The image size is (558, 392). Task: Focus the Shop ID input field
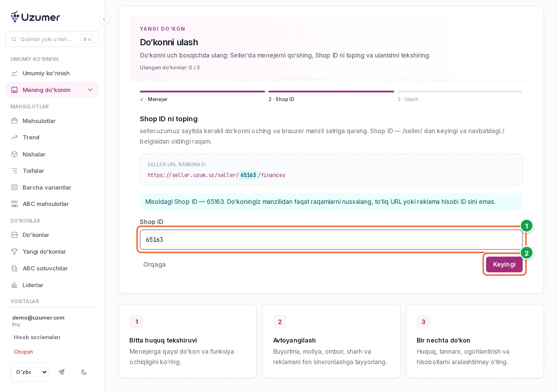coord(331,240)
